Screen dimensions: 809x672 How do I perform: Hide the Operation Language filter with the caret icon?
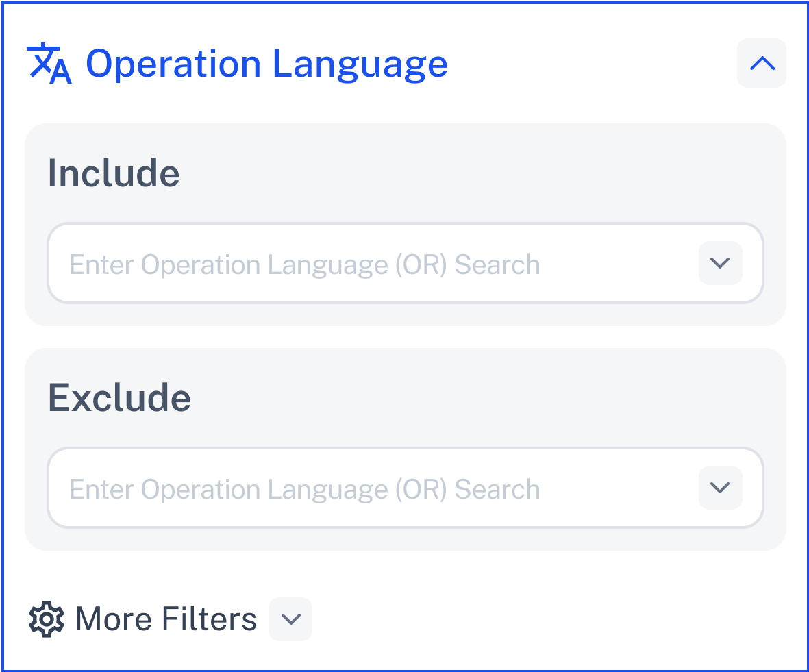(762, 63)
